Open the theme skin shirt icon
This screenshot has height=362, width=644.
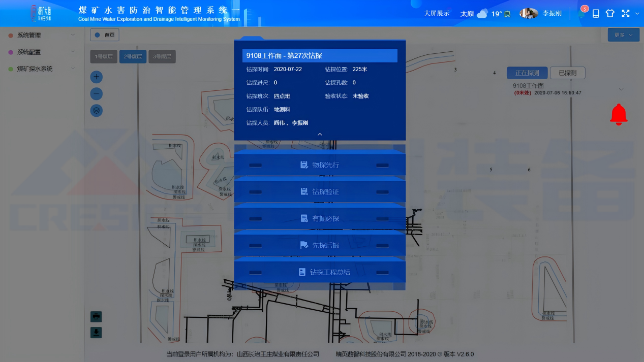click(x=610, y=14)
